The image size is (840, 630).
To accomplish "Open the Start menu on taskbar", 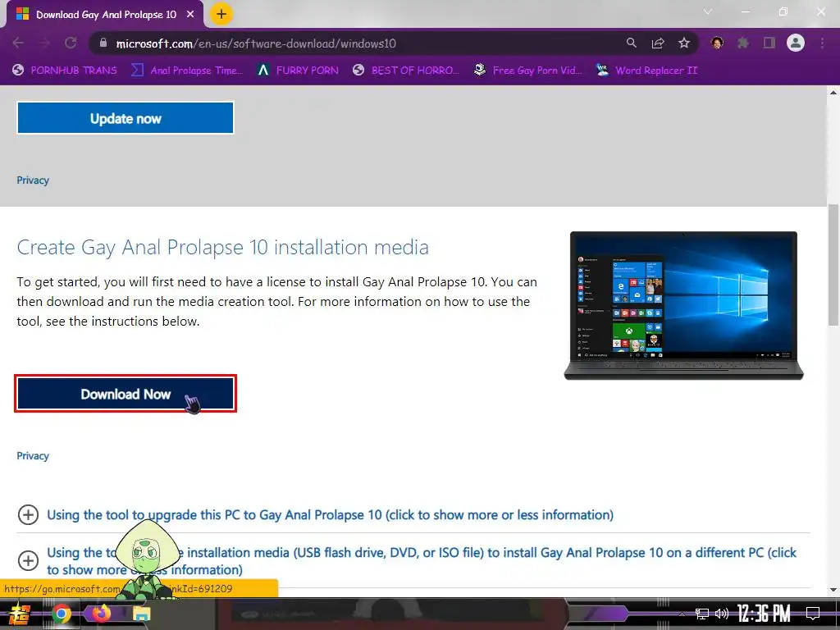I will (19, 614).
